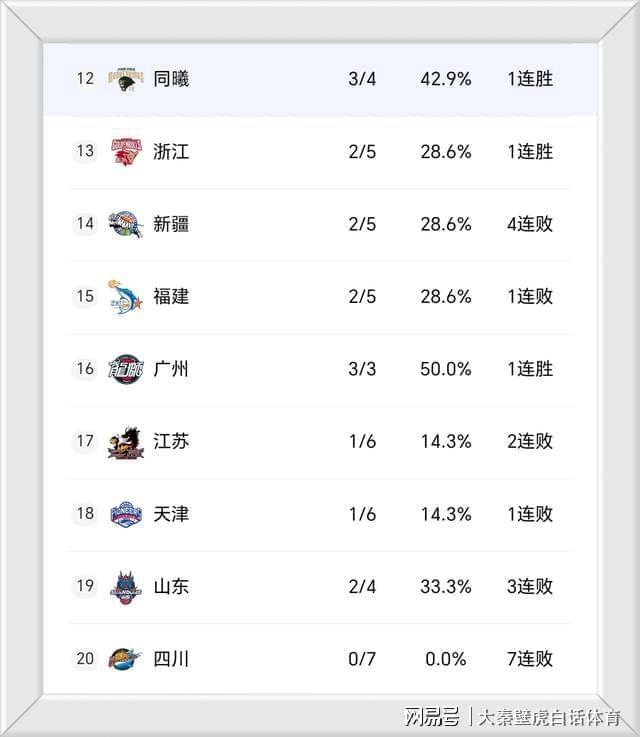Viewport: 640px width, 737px height.
Task: Click the 7连败 streak for 四川
Action: pyautogui.click(x=530, y=659)
